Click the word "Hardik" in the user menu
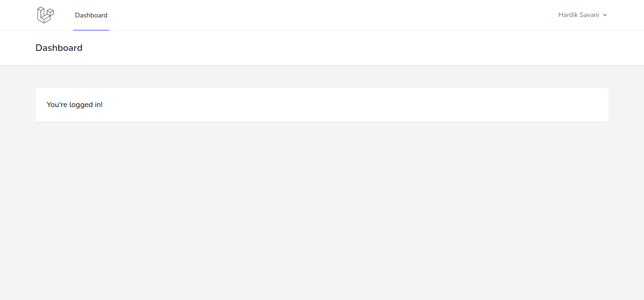This screenshot has width=644, height=300. tap(568, 15)
